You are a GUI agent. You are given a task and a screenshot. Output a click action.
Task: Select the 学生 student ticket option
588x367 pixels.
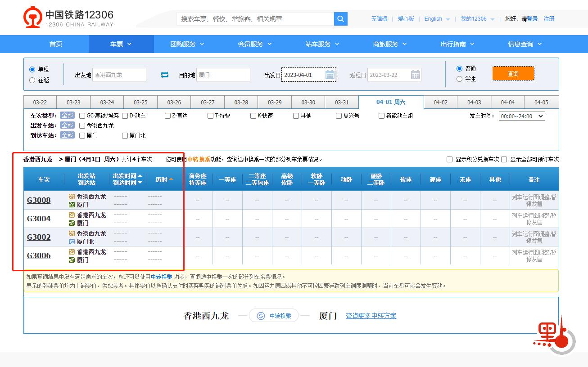459,79
